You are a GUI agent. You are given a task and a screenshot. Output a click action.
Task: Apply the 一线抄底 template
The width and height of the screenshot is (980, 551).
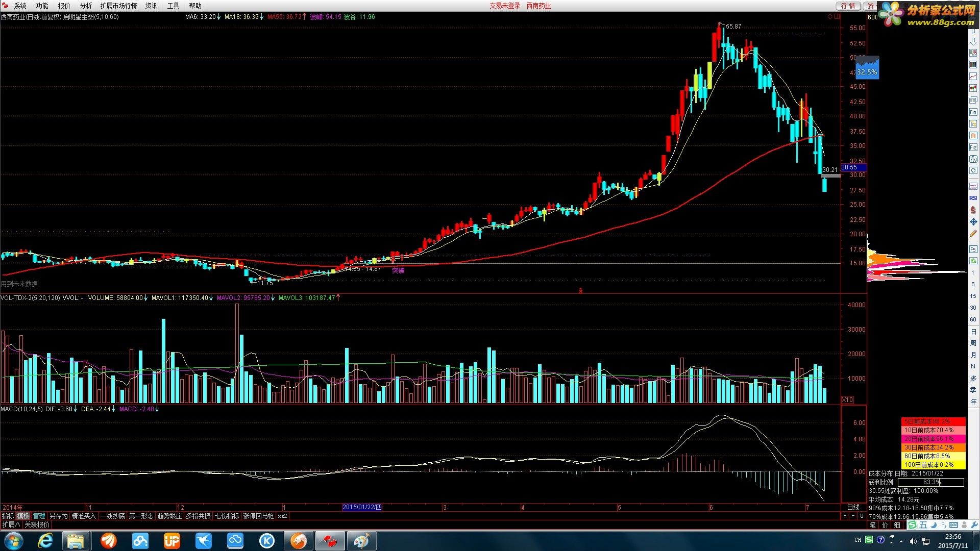(x=112, y=516)
